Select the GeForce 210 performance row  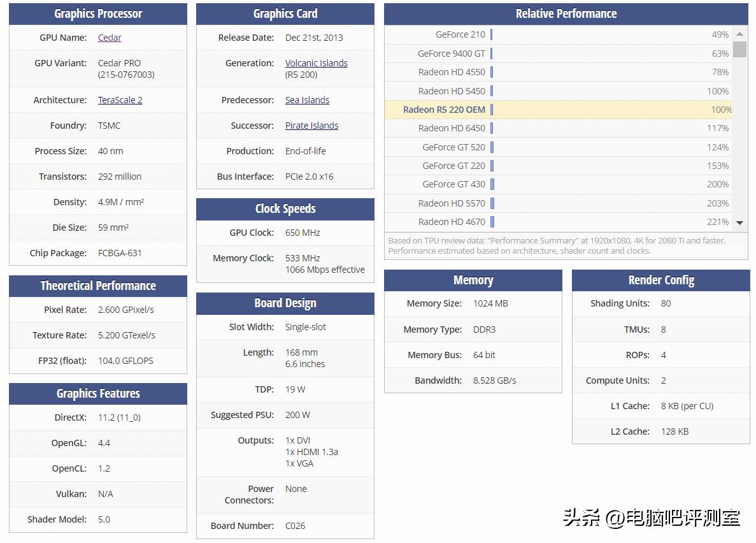coord(559,35)
